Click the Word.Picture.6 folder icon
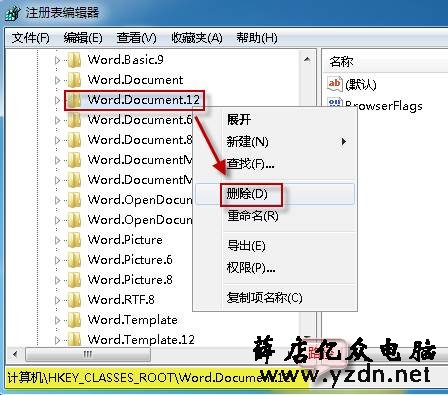This screenshot has height=395, width=448. coord(74,260)
